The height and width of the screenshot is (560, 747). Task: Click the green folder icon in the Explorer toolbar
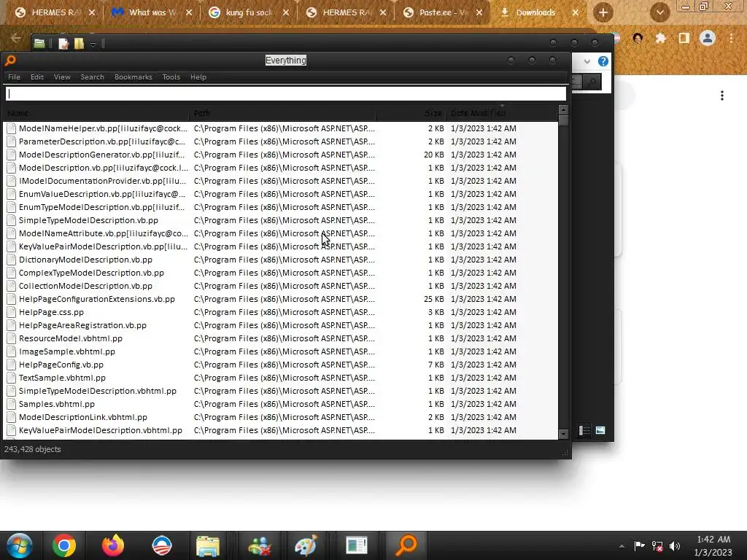(39, 44)
